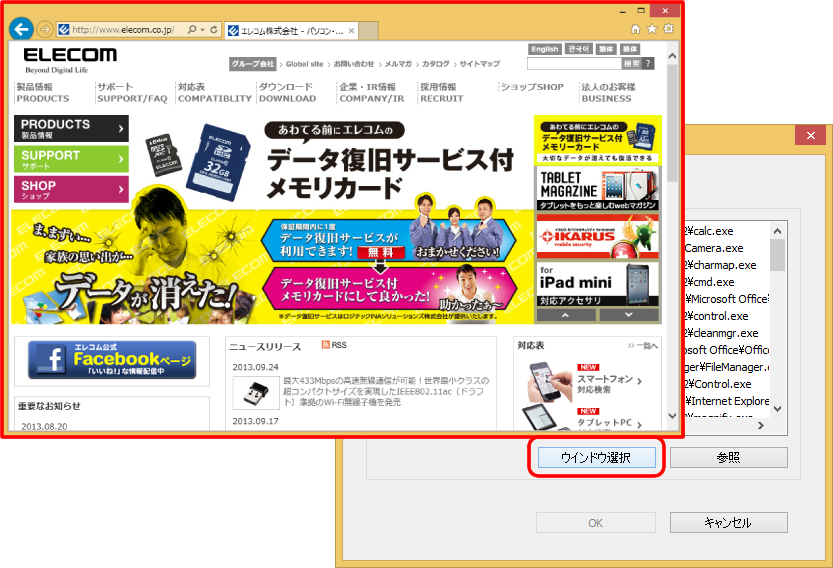The height and width of the screenshot is (568, 833).
Task: Open ショップ SHOP menu item
Action: (x=532, y=87)
